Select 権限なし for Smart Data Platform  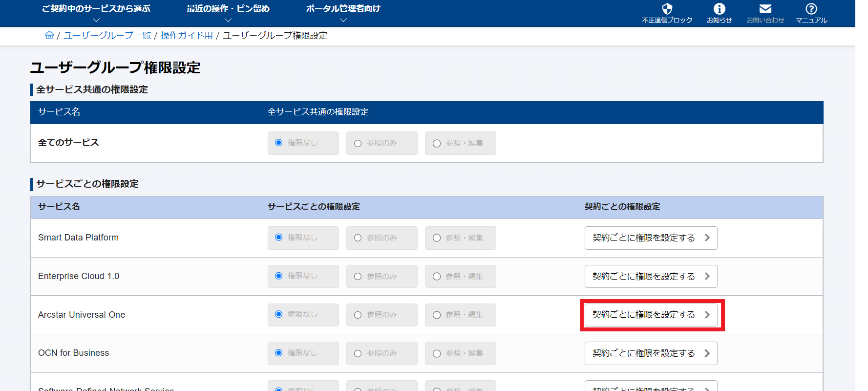[303, 238]
